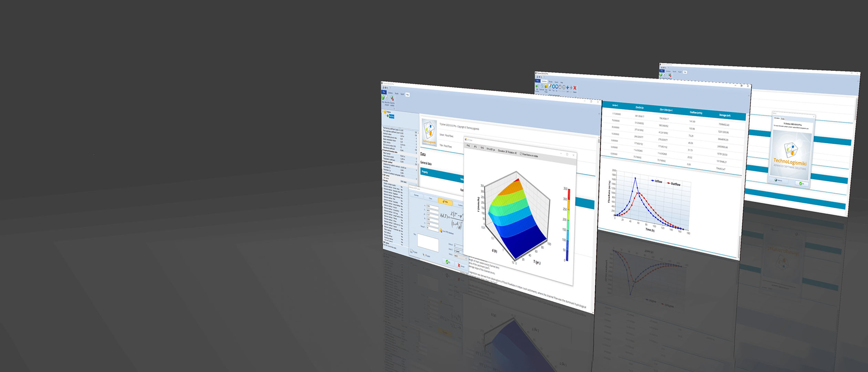
Task: Click the greyed Bottom arrow in the middle window
Action: pyautogui.click(x=564, y=88)
